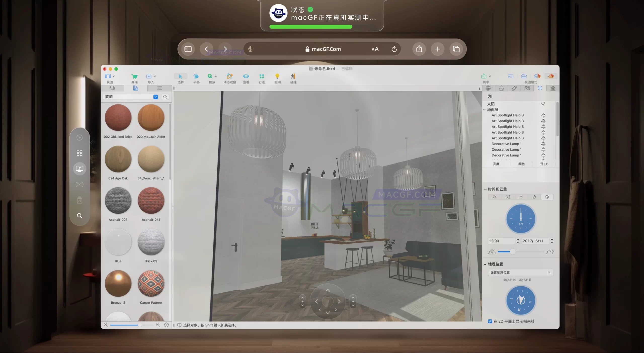
Task: Select the 行走 (walk) tool icon
Action: pyautogui.click(x=262, y=76)
